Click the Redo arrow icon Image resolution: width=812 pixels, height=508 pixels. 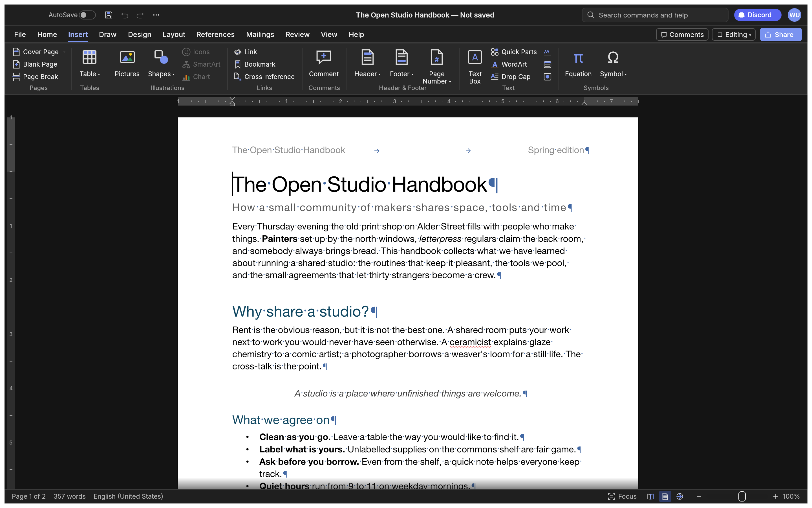(140, 15)
